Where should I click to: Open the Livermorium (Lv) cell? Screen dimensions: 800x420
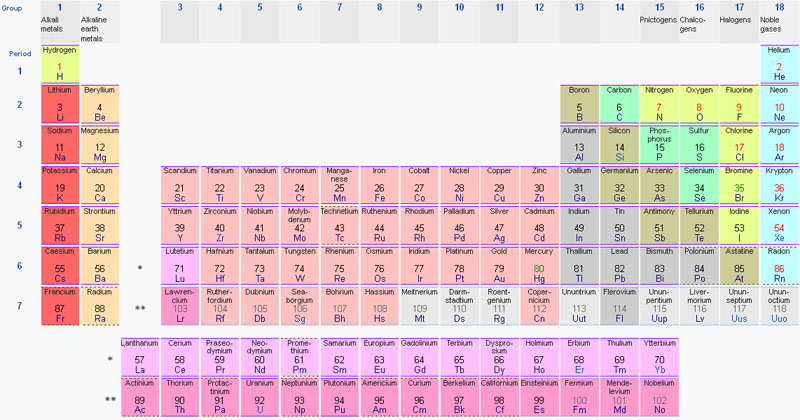(699, 306)
